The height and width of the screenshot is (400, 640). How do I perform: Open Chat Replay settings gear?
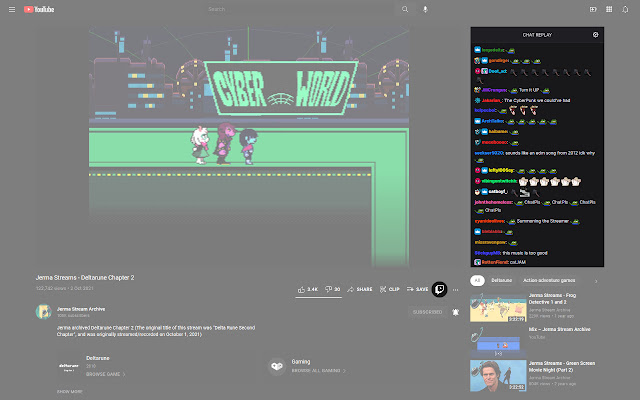coord(596,35)
